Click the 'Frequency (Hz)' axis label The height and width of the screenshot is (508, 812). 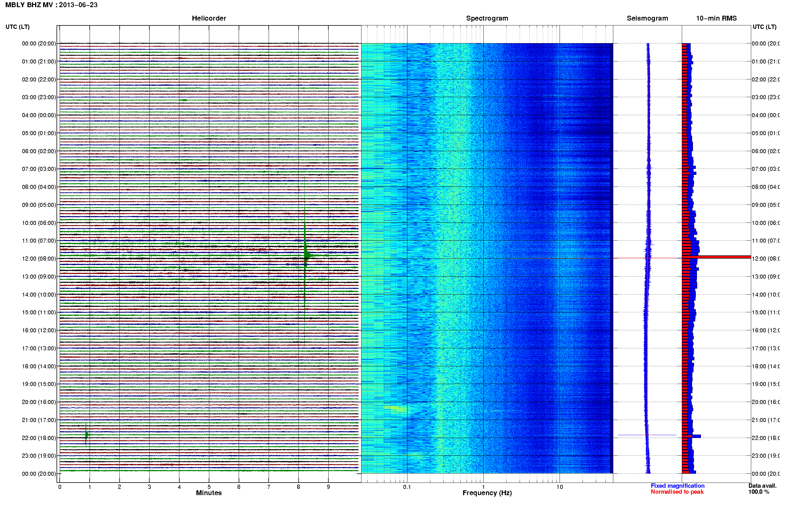coord(487,493)
